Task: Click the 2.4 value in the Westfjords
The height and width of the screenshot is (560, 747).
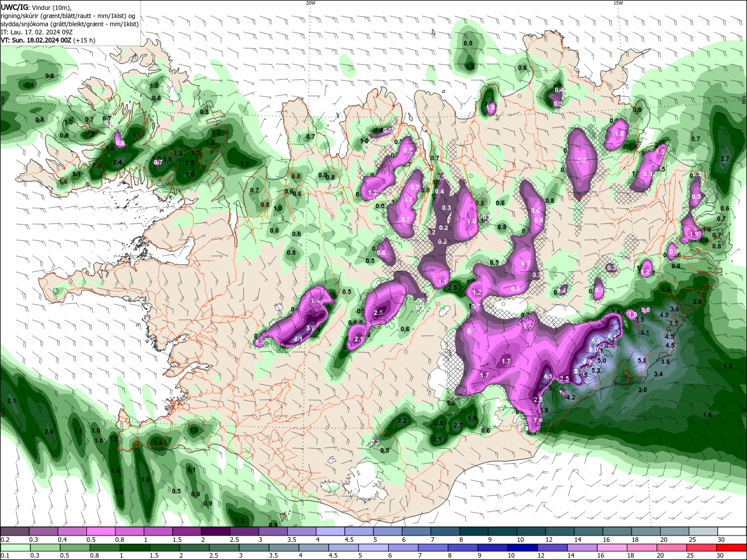Action: tap(117, 162)
